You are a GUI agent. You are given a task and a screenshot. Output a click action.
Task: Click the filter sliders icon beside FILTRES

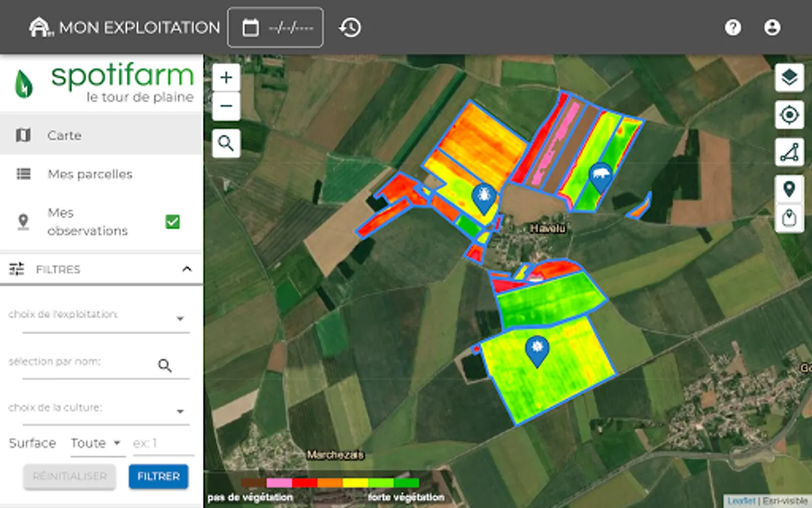tap(17, 269)
